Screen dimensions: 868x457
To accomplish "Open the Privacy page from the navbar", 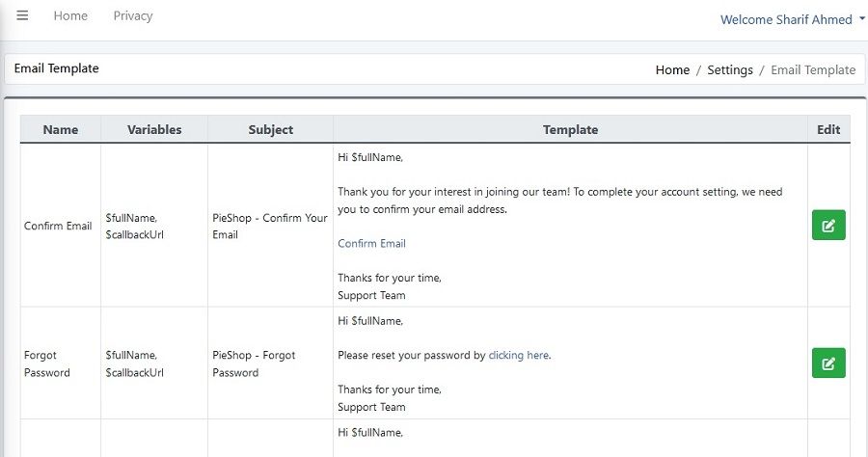I will (133, 16).
